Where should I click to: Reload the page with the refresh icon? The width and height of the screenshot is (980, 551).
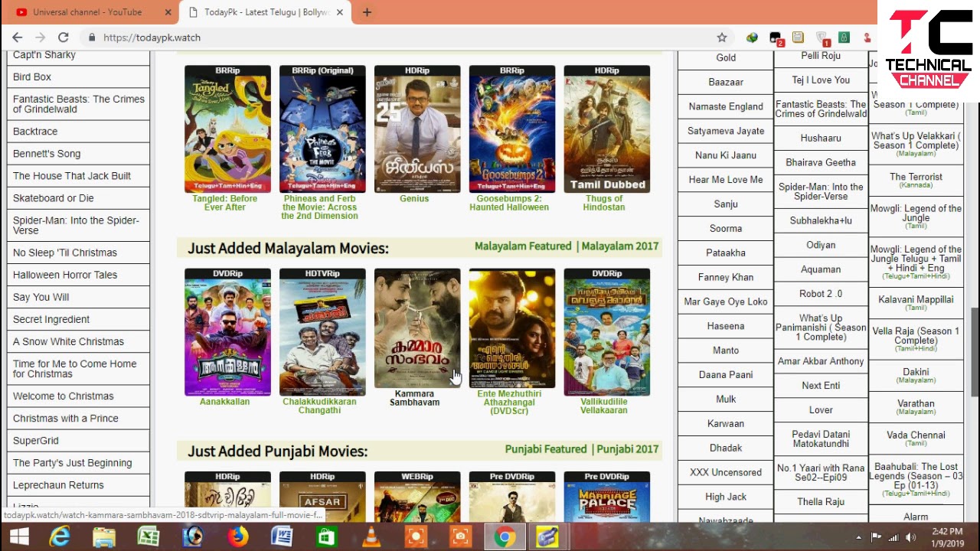click(x=64, y=37)
